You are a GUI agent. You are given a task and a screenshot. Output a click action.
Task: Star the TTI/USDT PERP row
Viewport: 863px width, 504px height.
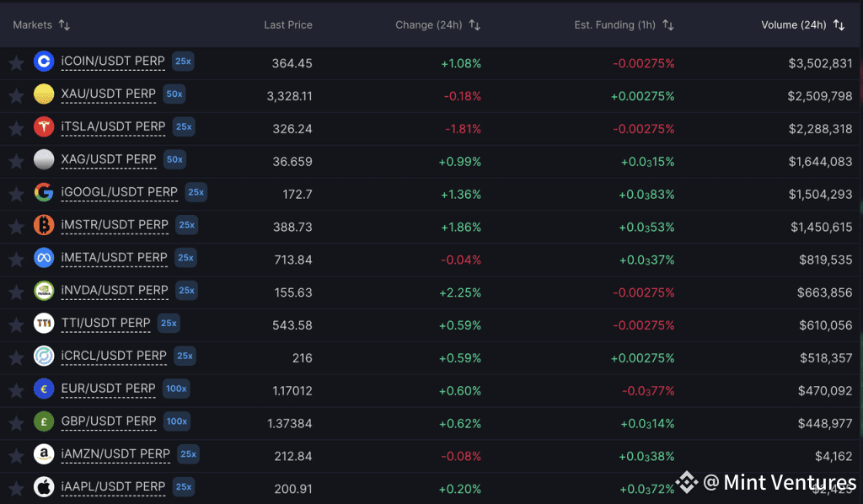click(x=16, y=324)
